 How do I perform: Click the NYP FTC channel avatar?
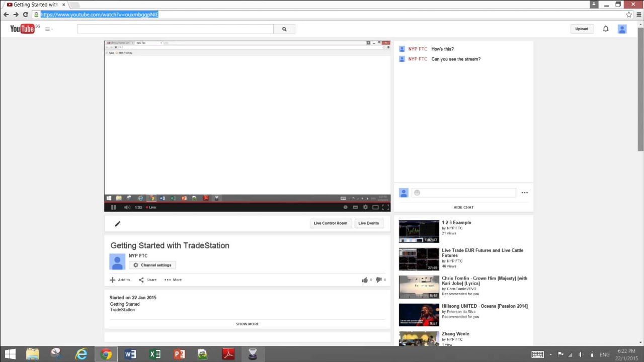[117, 261]
